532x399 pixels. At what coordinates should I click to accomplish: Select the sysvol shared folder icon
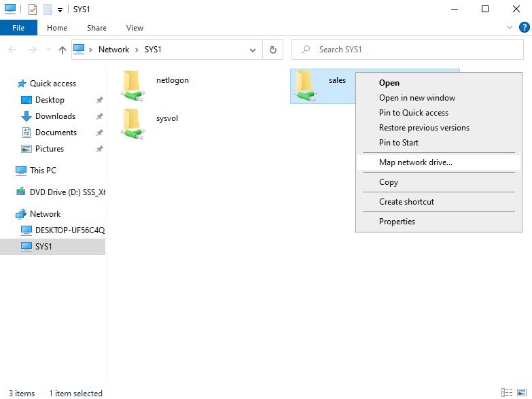coord(133,124)
